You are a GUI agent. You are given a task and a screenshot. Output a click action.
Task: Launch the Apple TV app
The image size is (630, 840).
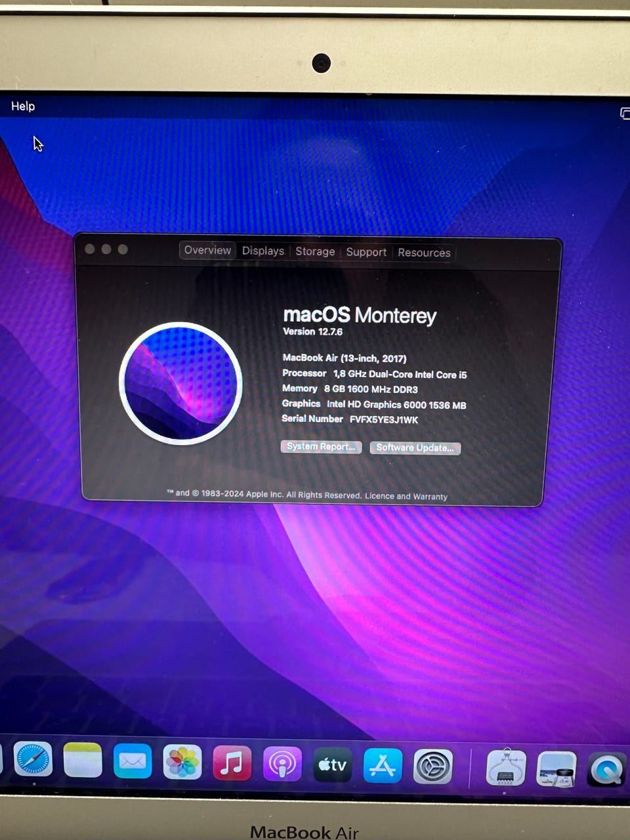[333, 765]
